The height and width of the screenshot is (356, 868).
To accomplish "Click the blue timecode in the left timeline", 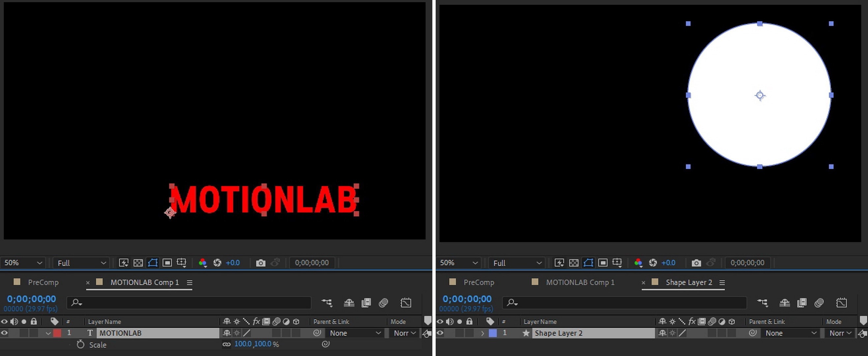I will click(31, 299).
